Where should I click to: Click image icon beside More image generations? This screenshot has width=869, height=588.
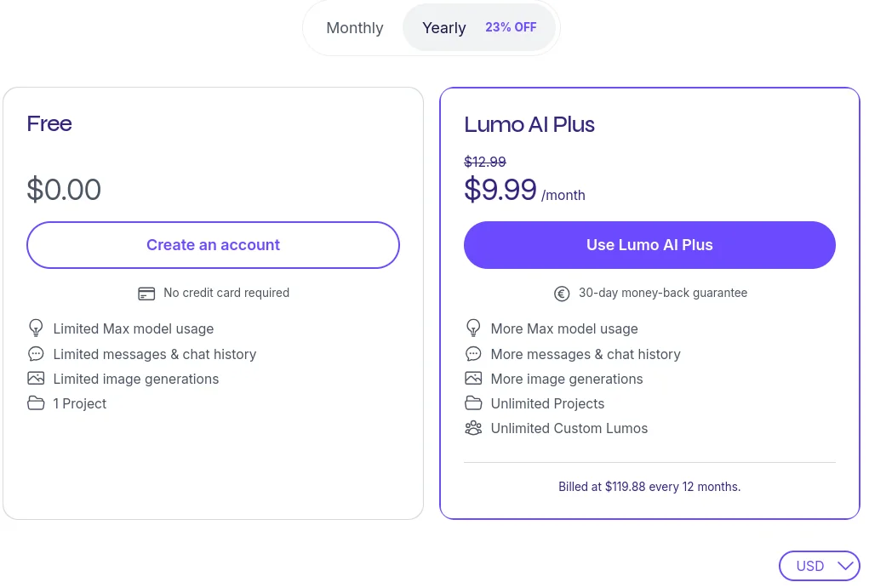click(473, 379)
